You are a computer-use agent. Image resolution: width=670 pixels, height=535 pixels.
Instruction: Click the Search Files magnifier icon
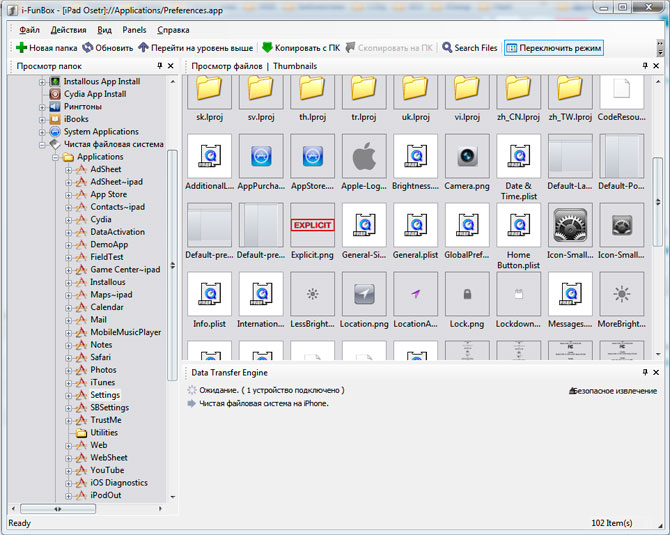click(x=447, y=48)
